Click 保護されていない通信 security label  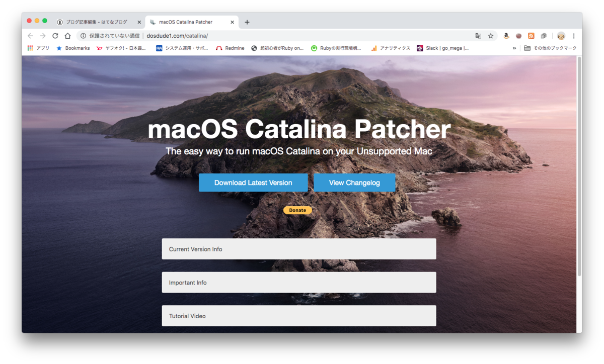(x=114, y=36)
